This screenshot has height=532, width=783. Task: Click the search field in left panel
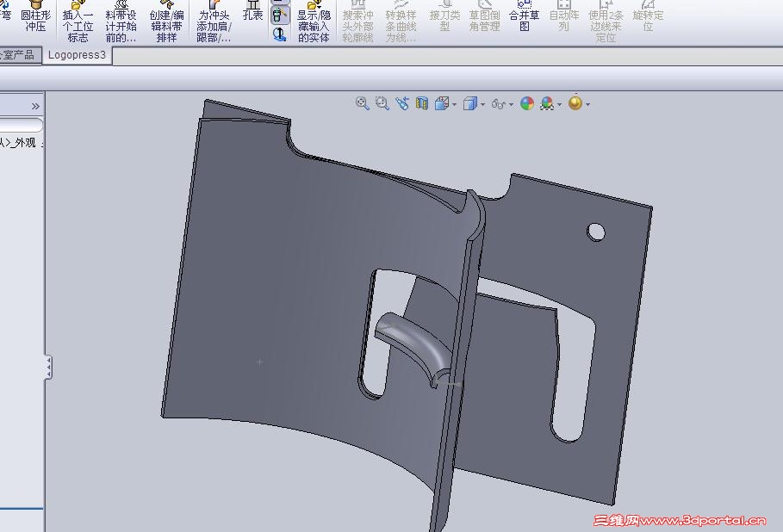[20, 125]
